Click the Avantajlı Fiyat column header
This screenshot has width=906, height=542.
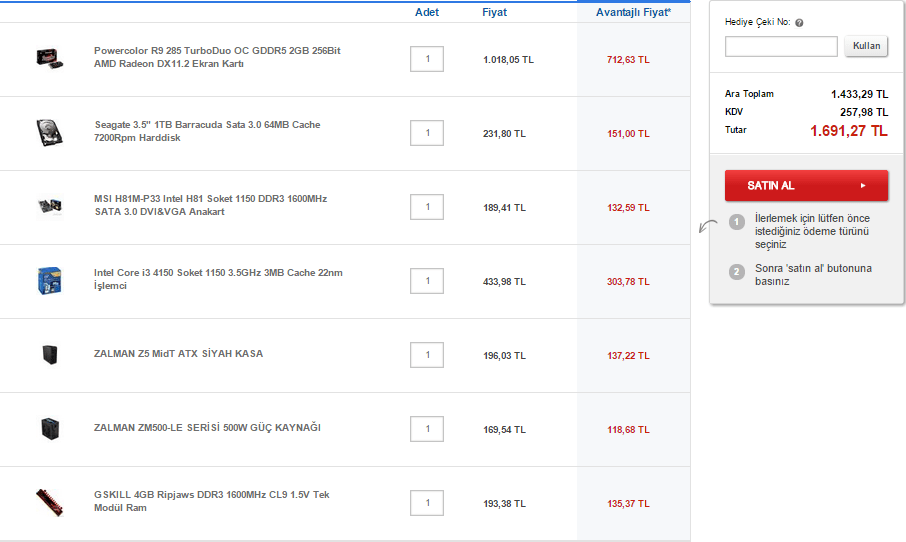pyautogui.click(x=633, y=12)
